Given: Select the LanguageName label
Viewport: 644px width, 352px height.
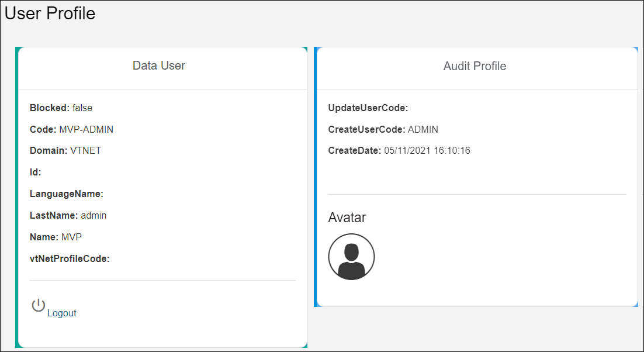Looking at the screenshot, I should (x=66, y=194).
